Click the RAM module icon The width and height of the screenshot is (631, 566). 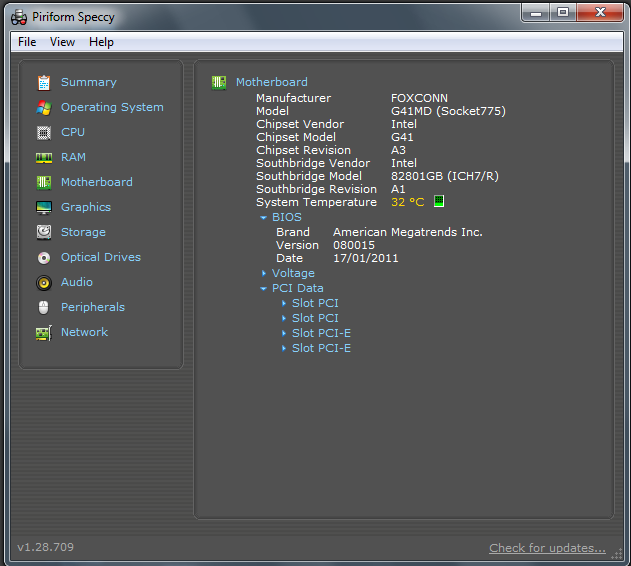(44, 158)
